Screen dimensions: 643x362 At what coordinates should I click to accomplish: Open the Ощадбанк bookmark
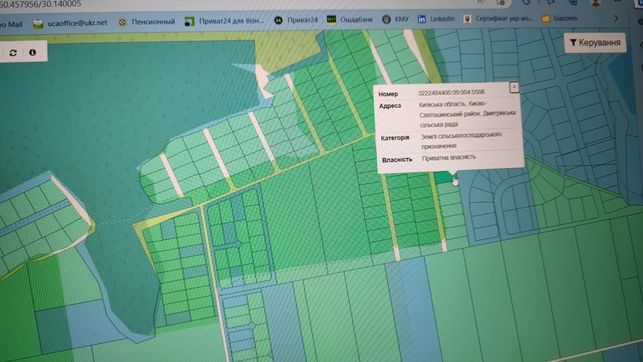point(350,19)
